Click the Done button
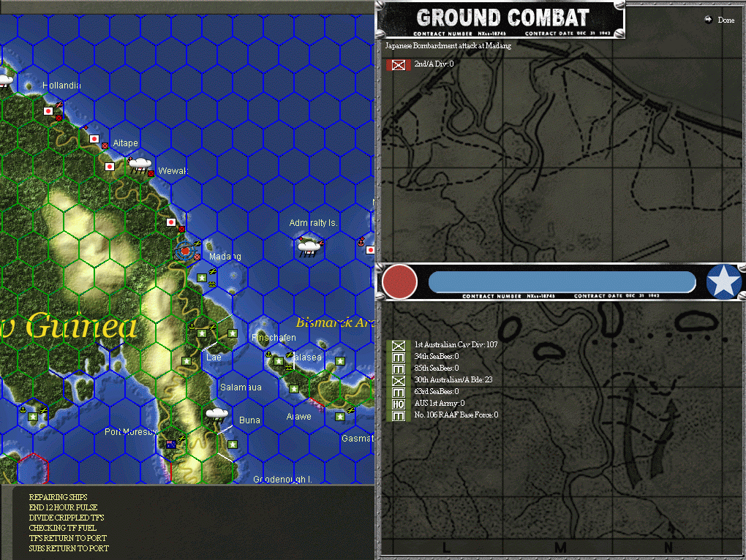Viewport: 746px width, 560px height. pos(726,20)
